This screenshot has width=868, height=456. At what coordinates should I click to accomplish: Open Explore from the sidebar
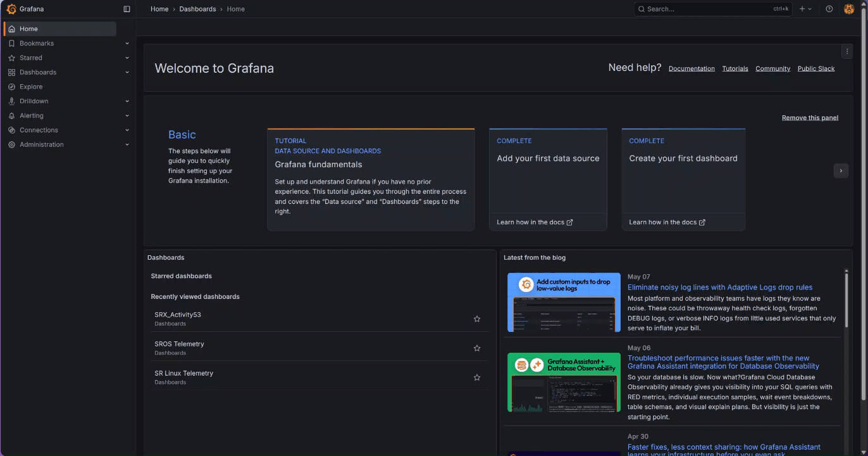coord(31,87)
